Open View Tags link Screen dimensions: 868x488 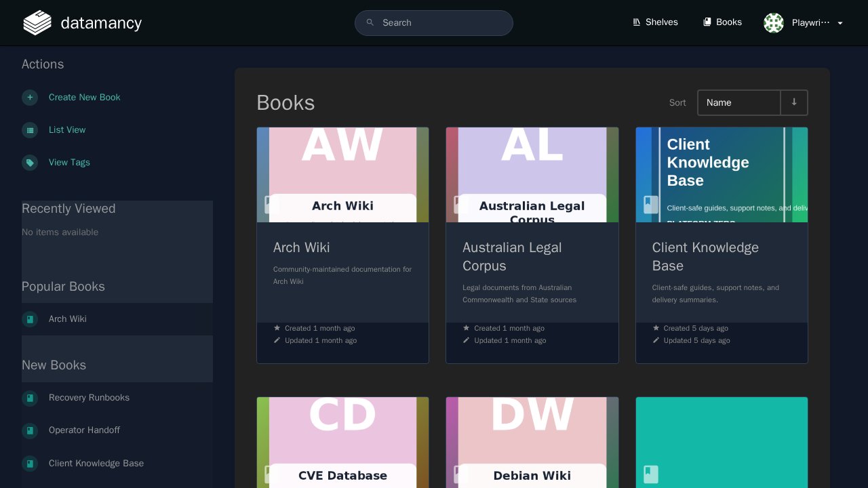(x=69, y=163)
